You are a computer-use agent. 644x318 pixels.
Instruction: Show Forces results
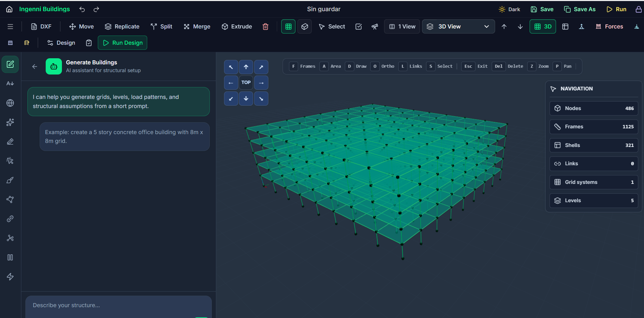click(609, 26)
